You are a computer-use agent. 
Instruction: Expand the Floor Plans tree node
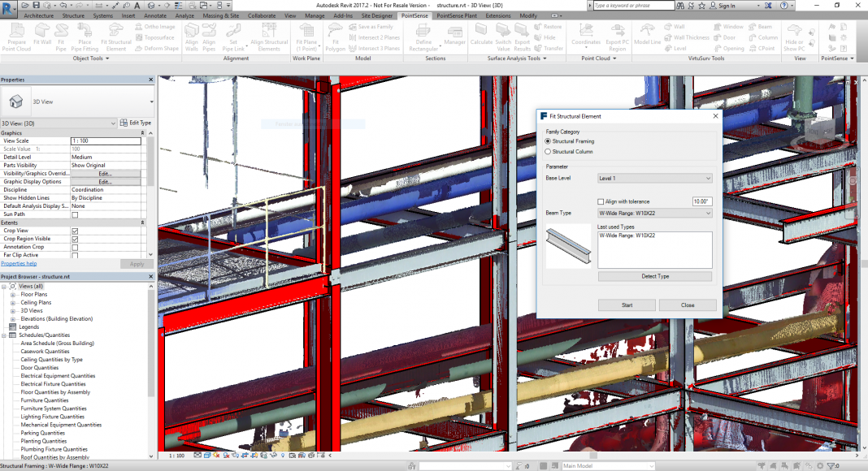click(x=13, y=295)
